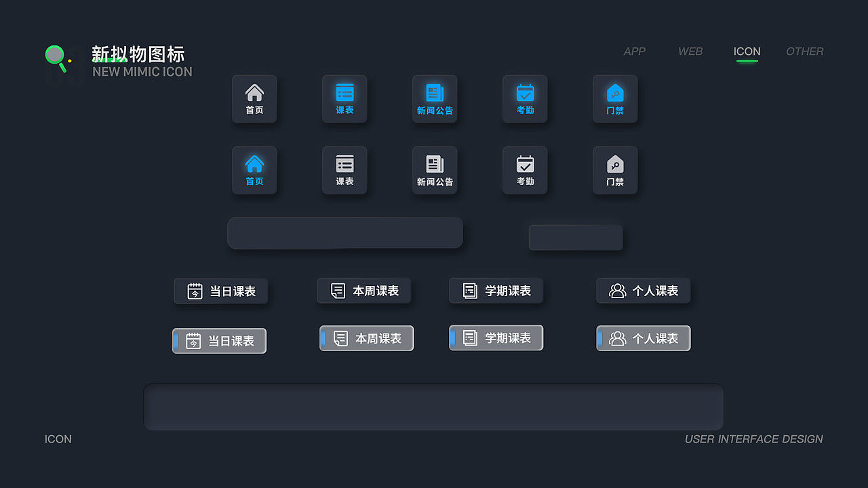This screenshot has height=488, width=868.
Task: Click the 学期课表 semester schedule button
Action: click(x=496, y=290)
